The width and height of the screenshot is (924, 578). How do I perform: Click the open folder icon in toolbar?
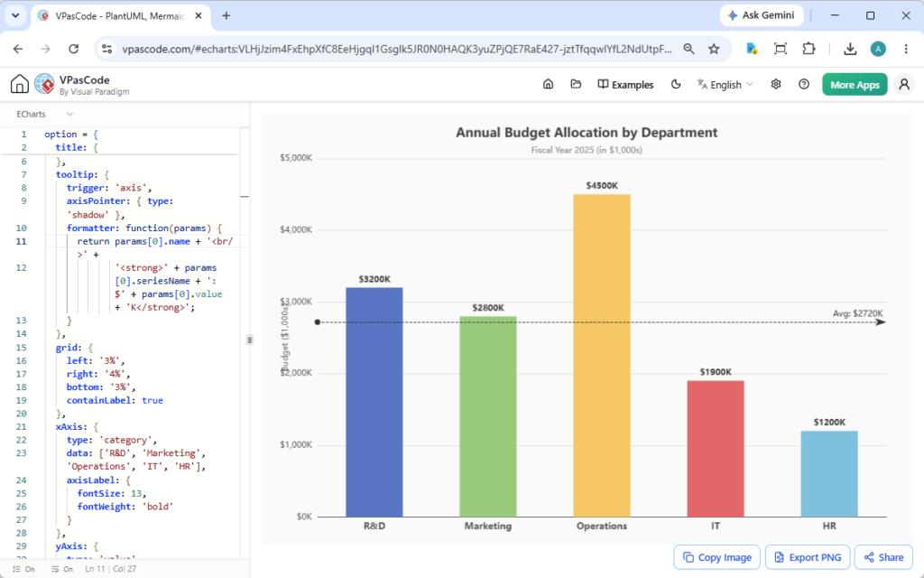pos(576,84)
